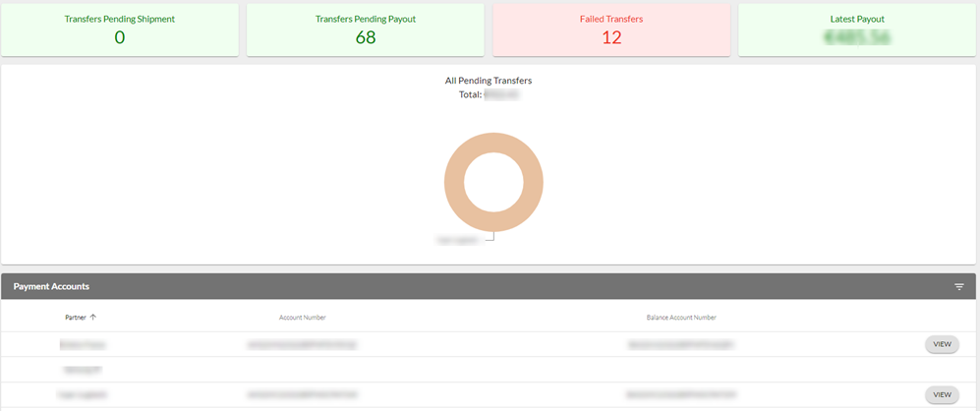This screenshot has height=411, width=980.
Task: Sort by the Account Number column header
Action: point(302,318)
